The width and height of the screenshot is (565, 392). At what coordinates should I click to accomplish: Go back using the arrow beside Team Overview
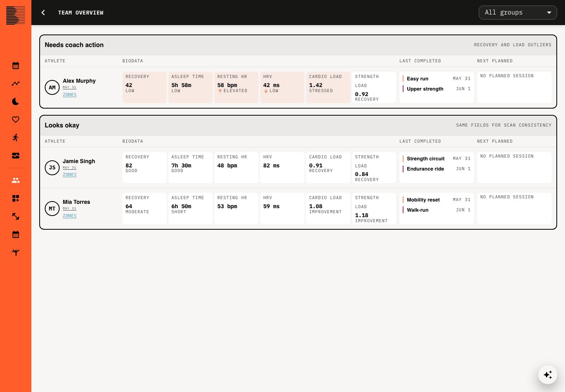pyautogui.click(x=43, y=13)
